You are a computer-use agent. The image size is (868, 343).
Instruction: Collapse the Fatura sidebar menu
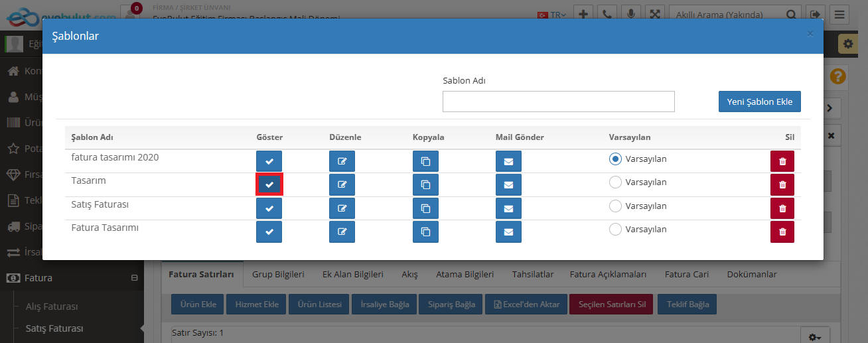[x=134, y=278]
